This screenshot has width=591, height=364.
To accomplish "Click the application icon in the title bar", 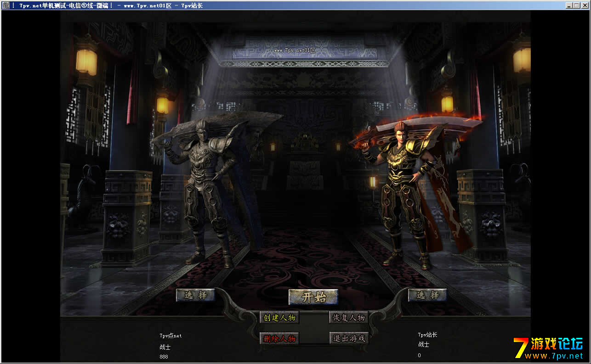I will click(6, 6).
